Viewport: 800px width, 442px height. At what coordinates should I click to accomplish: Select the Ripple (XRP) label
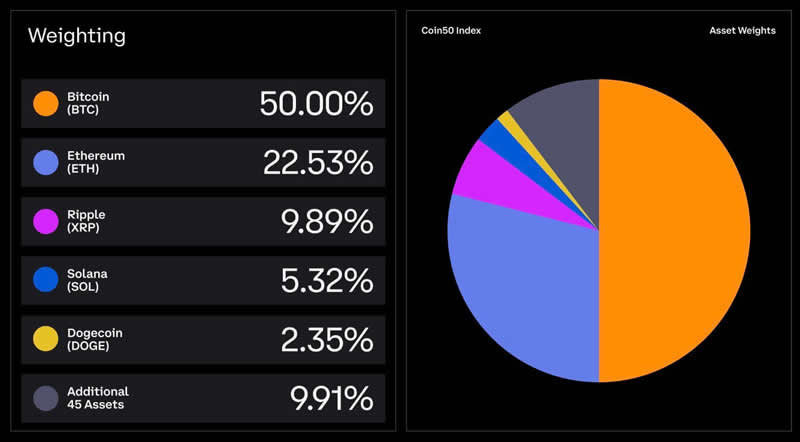(x=87, y=221)
